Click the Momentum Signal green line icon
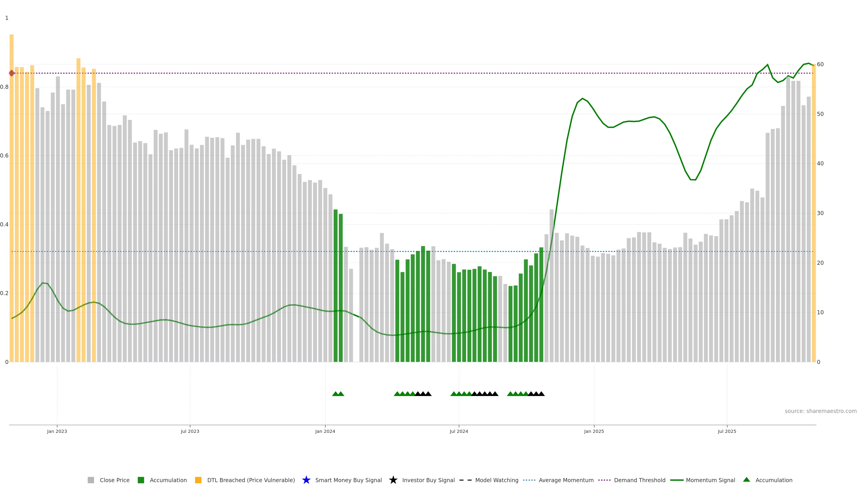The height and width of the screenshot is (488, 868). [677, 480]
